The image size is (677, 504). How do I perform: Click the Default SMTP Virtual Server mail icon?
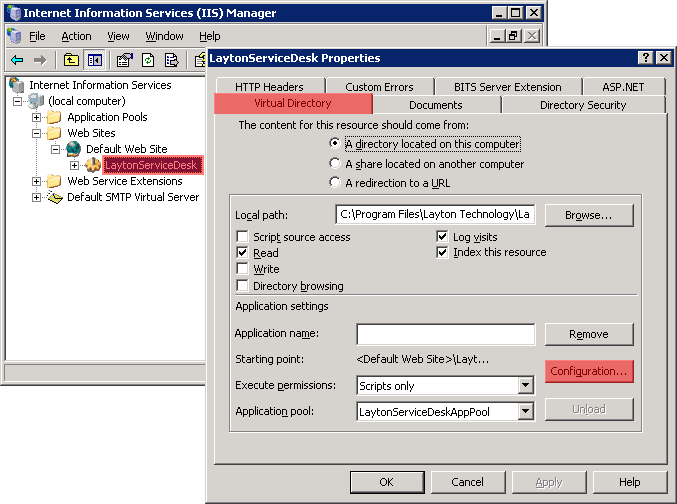(x=55, y=197)
